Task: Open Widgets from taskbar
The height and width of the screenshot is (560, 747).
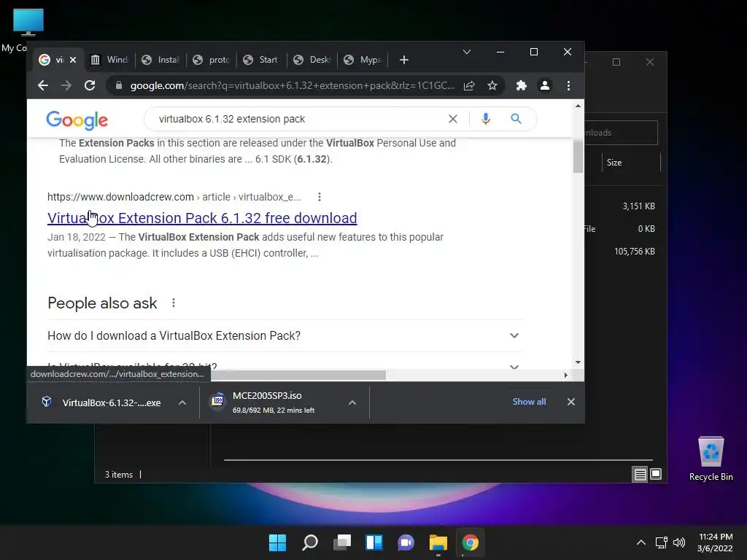Action: tap(374, 542)
